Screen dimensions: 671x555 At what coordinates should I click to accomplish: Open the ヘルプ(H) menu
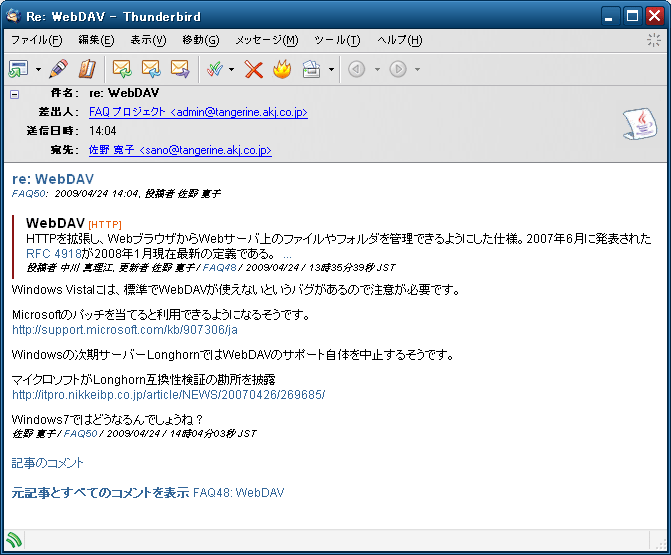coord(400,40)
